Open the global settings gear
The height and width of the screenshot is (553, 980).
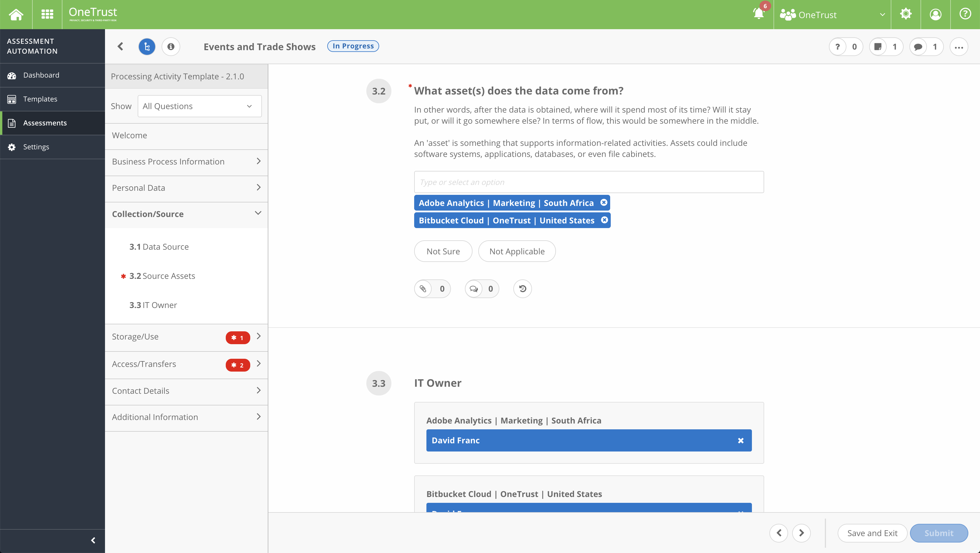906,15
